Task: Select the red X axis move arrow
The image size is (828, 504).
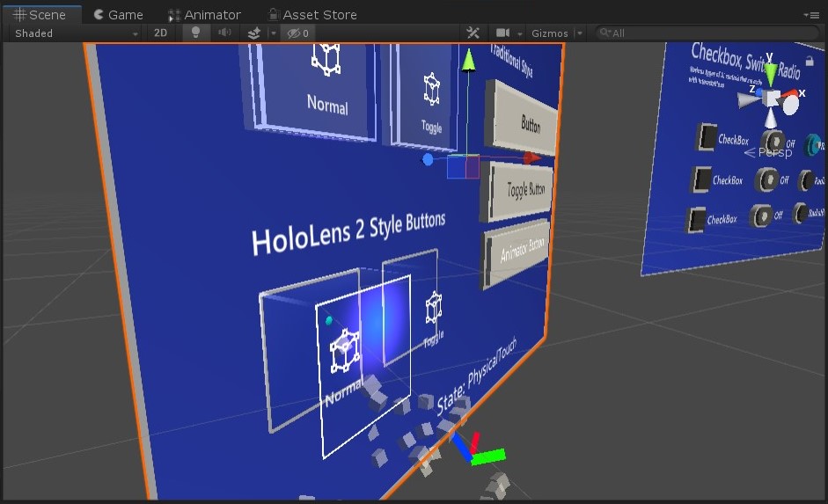Action: 531,157
